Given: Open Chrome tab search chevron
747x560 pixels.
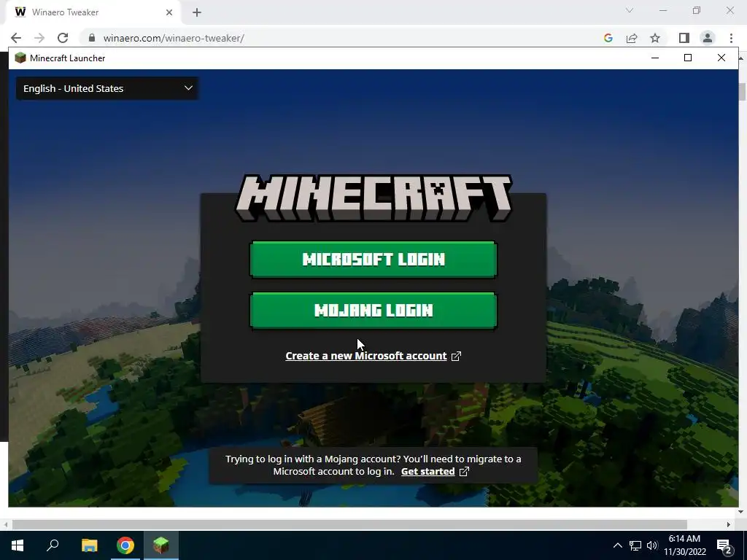Looking at the screenshot, I should pyautogui.click(x=630, y=10).
